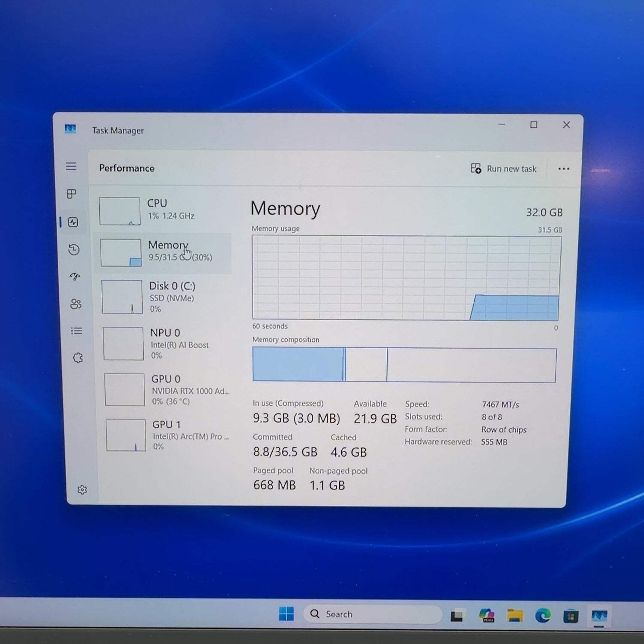Open the App history page icon

pyautogui.click(x=74, y=250)
